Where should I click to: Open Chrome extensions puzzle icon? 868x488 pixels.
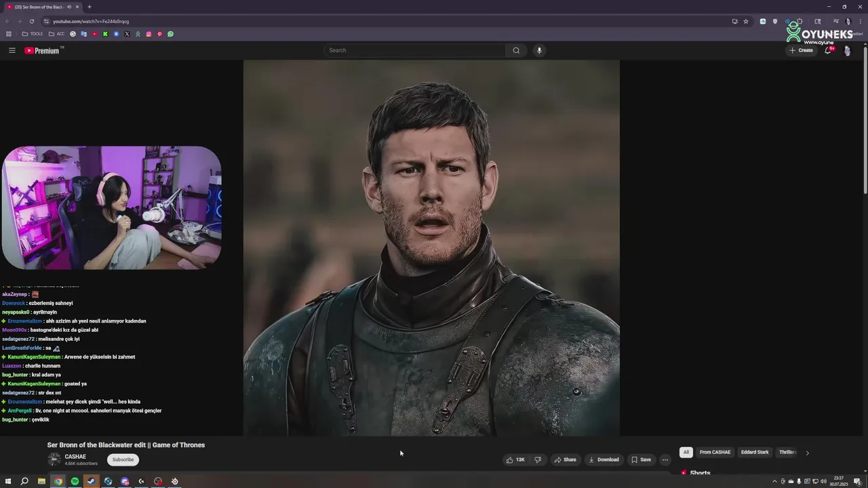pos(800,21)
